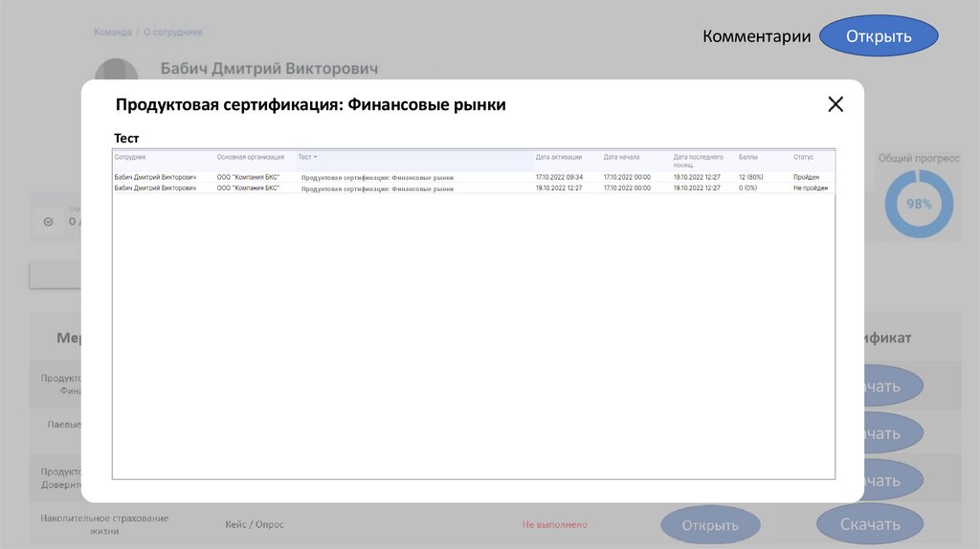This screenshot has width=980, height=549.
Task: Click the blue Открыть button next to Комментарии
Action: click(x=879, y=36)
